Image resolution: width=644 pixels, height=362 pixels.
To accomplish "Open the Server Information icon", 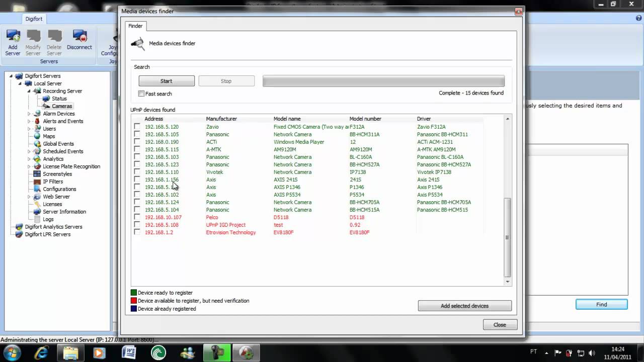I will (37, 212).
